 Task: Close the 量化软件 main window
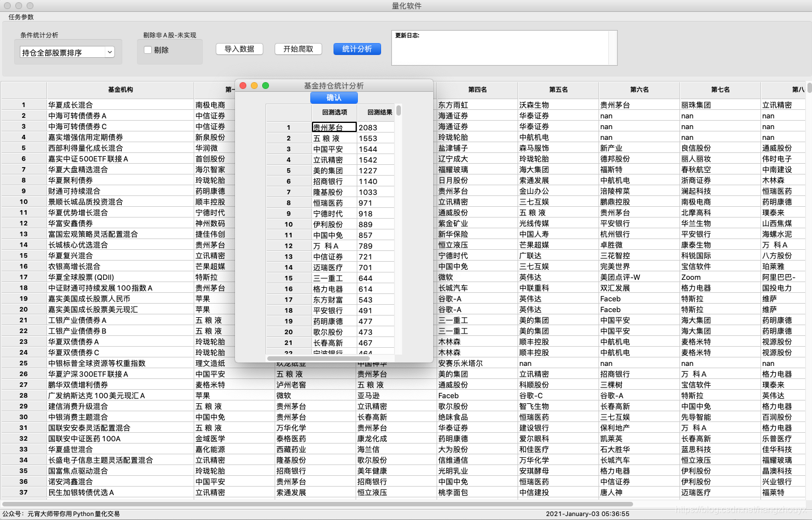[x=7, y=6]
